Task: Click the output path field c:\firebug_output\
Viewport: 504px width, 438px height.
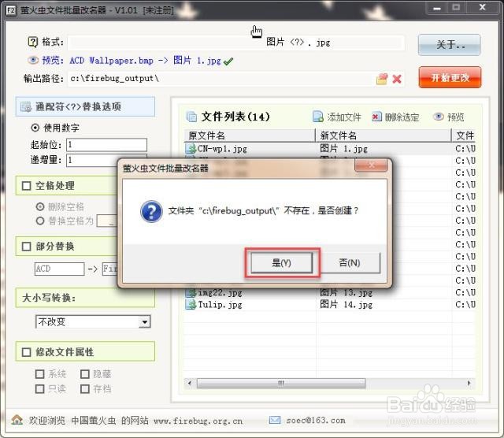Action: (x=220, y=79)
